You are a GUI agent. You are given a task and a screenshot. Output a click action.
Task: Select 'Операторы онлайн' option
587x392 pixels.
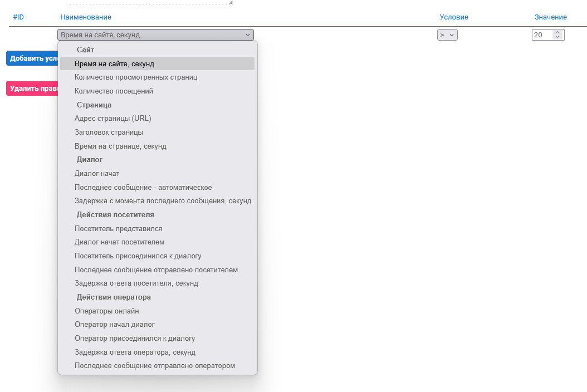(x=106, y=311)
